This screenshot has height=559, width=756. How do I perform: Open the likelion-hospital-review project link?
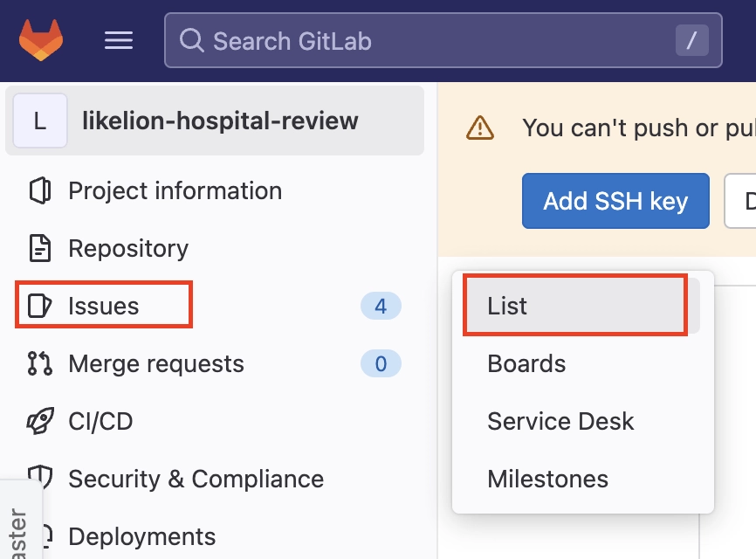220,121
